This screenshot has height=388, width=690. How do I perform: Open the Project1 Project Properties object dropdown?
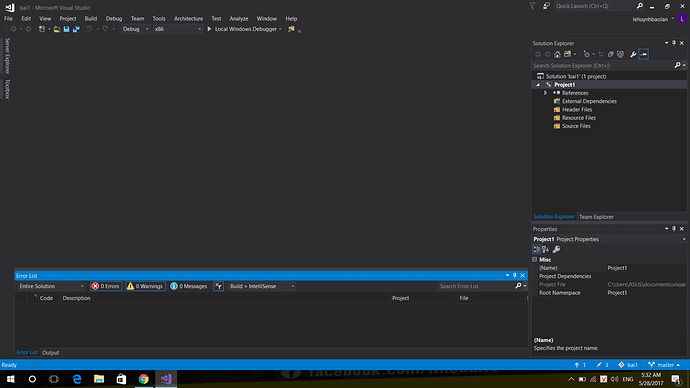click(x=684, y=239)
